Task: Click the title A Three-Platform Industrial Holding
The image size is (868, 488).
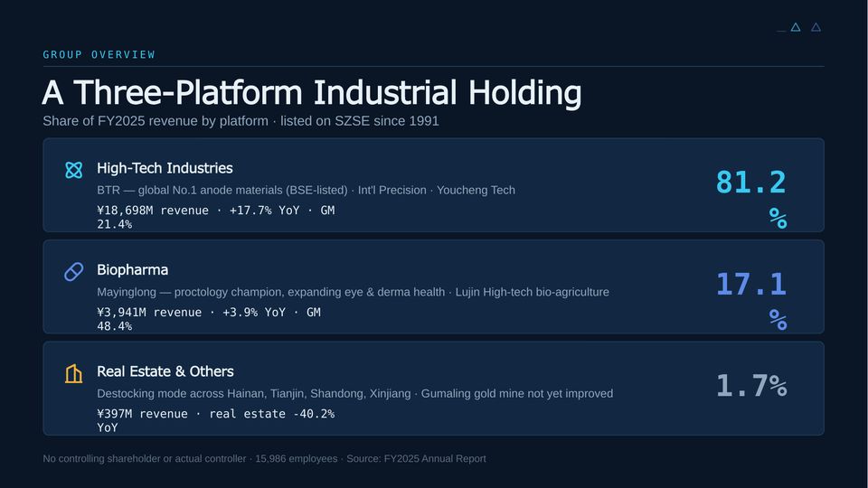Action: point(312,92)
